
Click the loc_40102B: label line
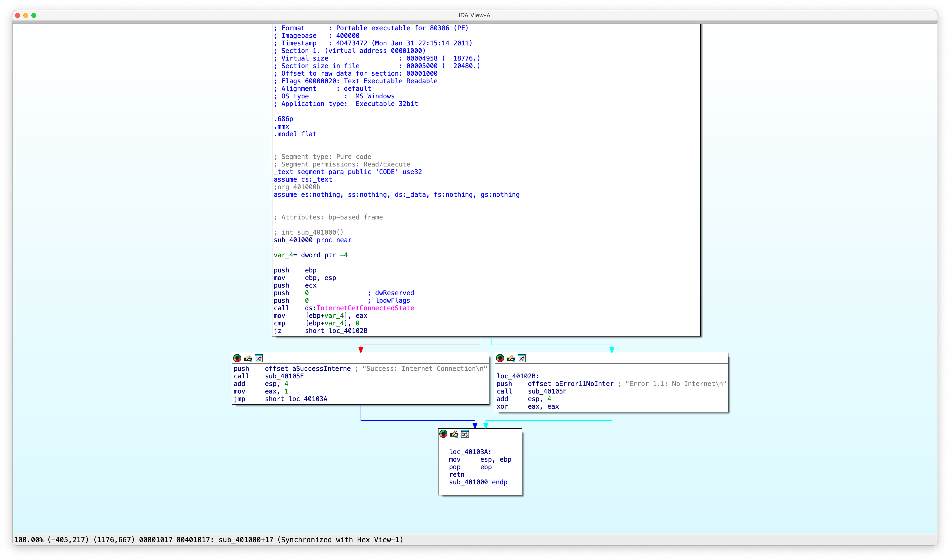pyautogui.click(x=518, y=376)
